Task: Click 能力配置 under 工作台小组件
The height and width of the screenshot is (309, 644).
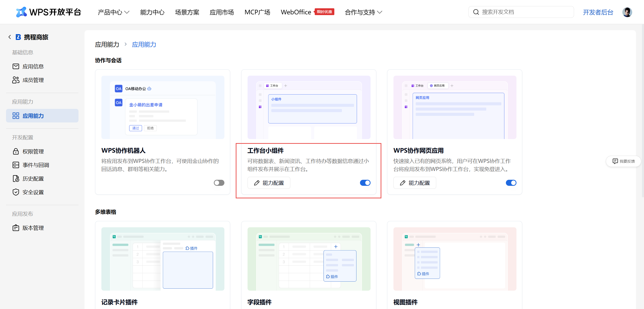Action: (269, 183)
